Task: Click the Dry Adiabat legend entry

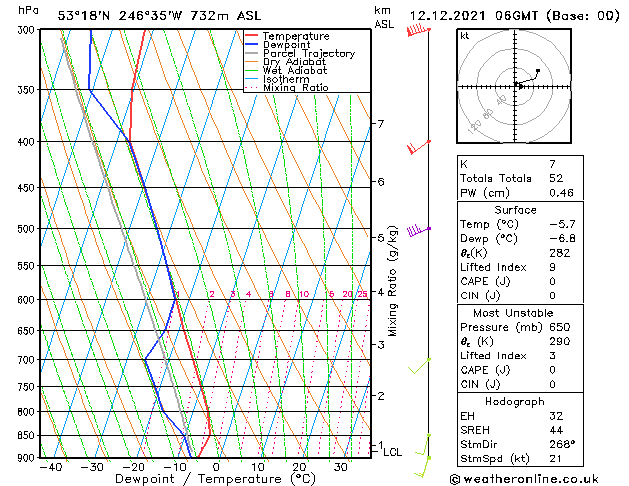Action: click(x=285, y=62)
